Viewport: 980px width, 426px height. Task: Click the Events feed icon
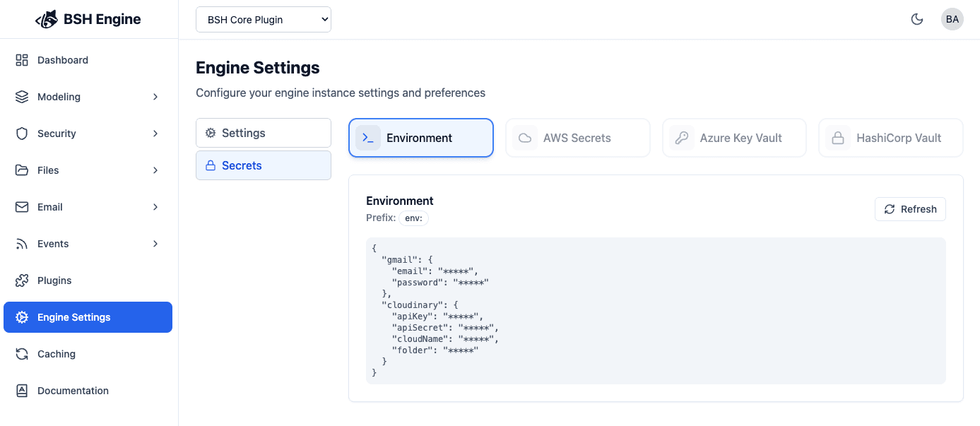(22, 244)
